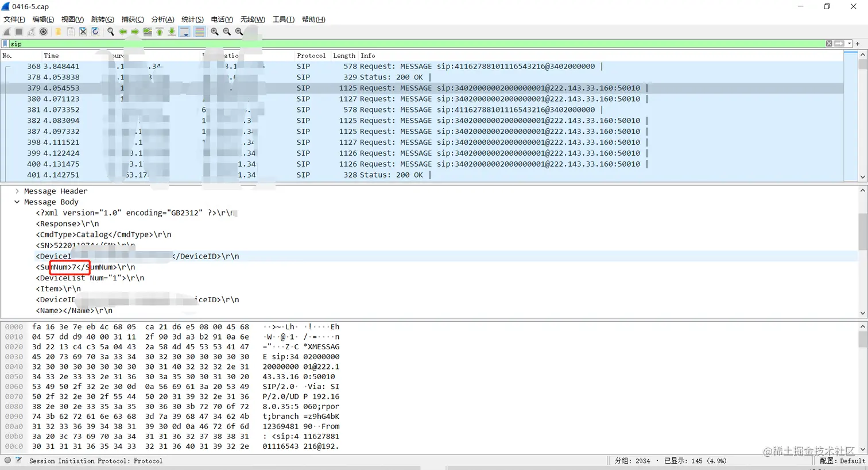
Task: Open the 视图(V) menu
Action: (x=72, y=20)
